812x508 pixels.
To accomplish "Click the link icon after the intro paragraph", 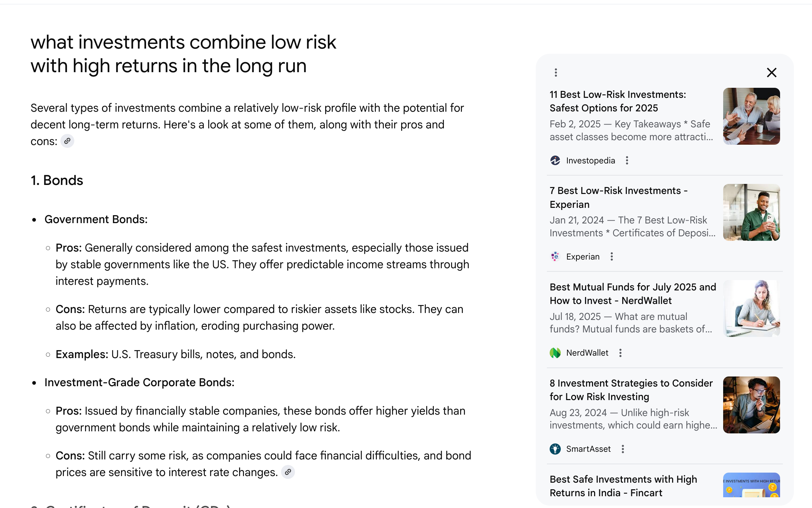I will coord(67,141).
